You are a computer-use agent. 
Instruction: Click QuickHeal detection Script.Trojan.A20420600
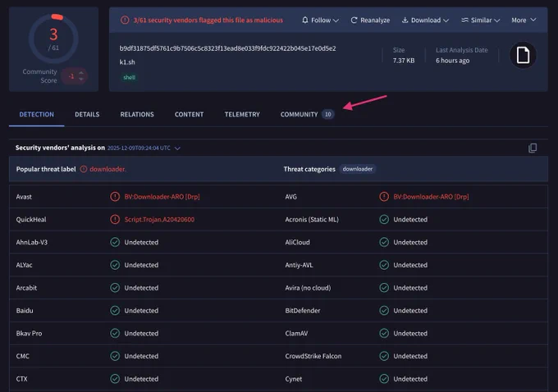(x=159, y=220)
